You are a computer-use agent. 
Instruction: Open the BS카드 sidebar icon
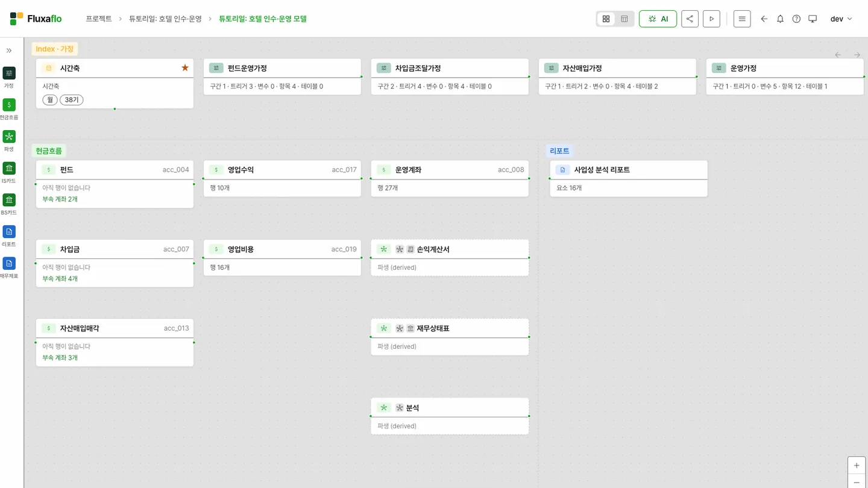[x=9, y=200]
